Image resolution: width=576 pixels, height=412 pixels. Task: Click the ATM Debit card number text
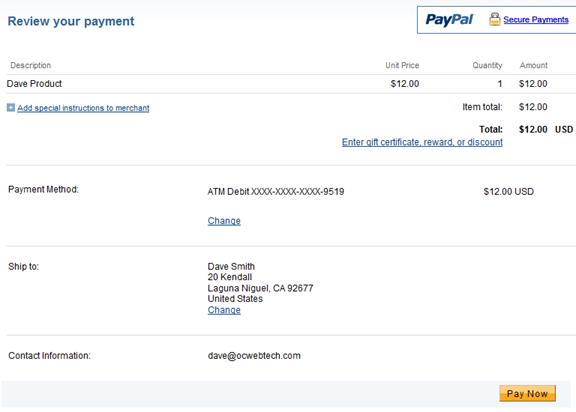click(276, 192)
